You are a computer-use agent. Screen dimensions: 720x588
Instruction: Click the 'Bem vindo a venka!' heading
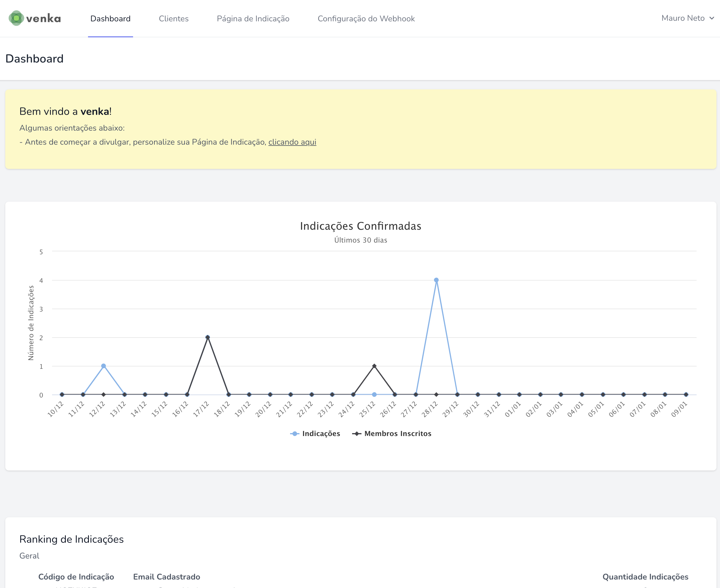click(x=66, y=111)
